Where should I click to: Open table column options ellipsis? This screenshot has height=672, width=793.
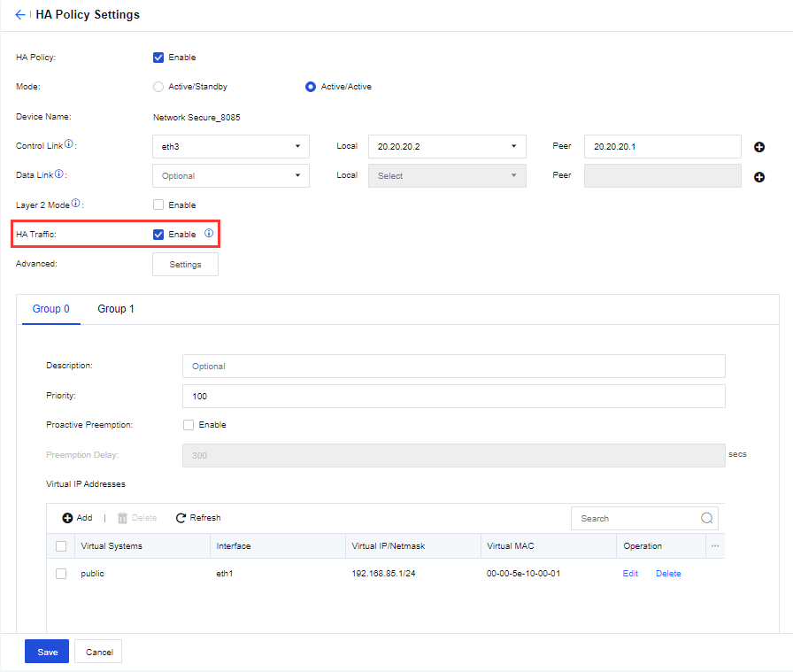pyautogui.click(x=715, y=546)
